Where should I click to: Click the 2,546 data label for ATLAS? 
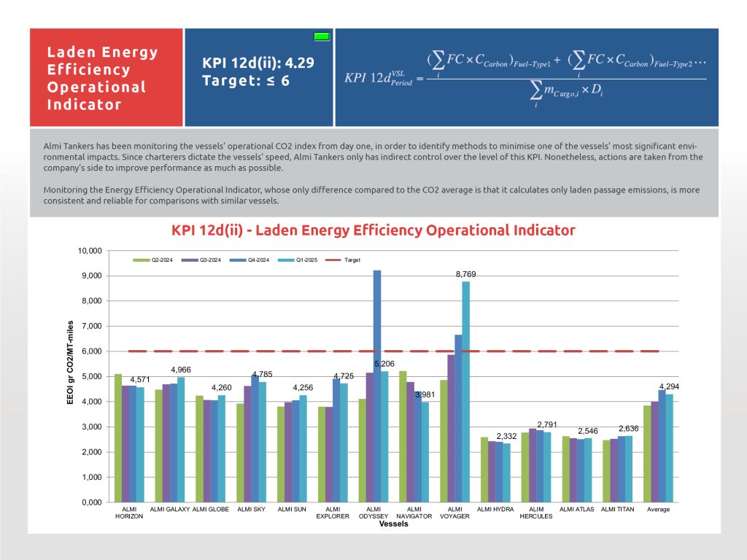(x=588, y=431)
